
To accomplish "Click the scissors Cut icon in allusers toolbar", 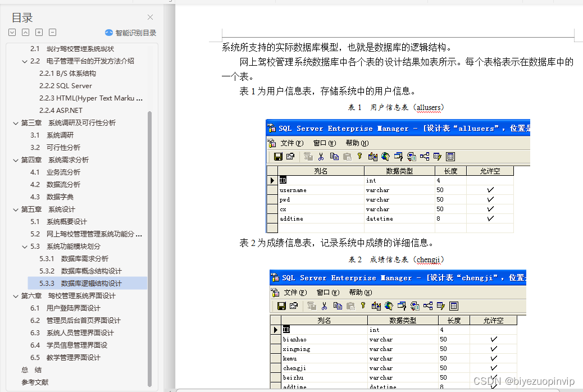I will coord(321,157).
